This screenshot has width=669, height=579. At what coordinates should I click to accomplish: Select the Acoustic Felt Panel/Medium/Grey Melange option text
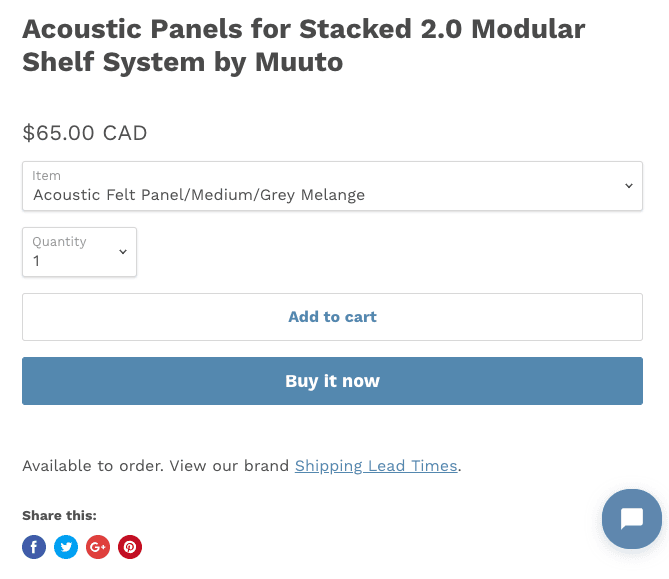(x=199, y=195)
